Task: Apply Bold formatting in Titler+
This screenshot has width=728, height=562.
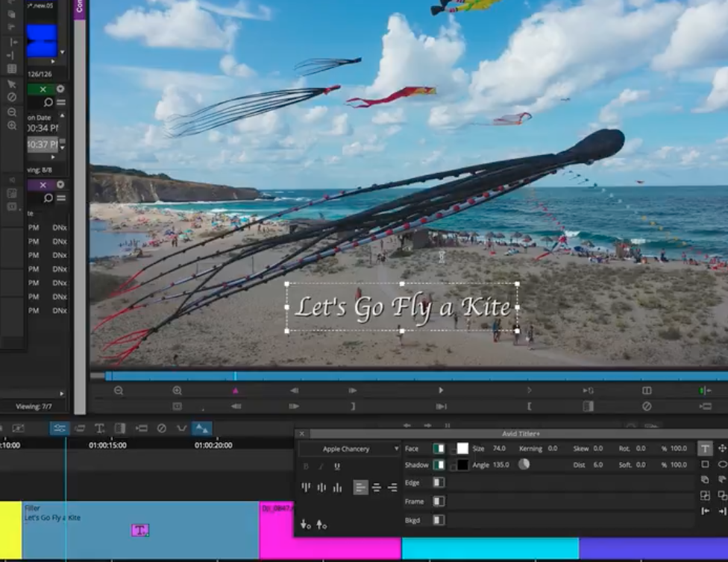Action: (305, 466)
